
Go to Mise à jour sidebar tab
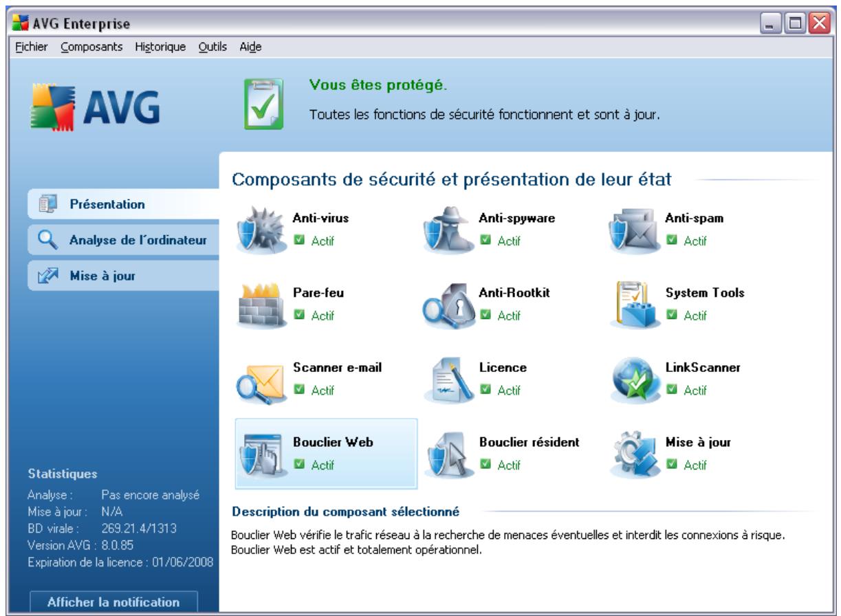123,276
